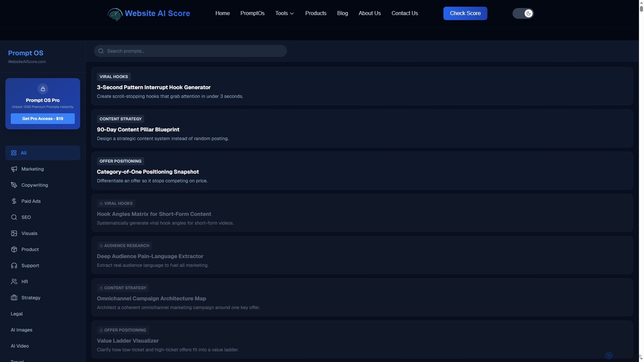Click lock icon on Audience Research tag
This screenshot has width=644, height=362.
101,246
